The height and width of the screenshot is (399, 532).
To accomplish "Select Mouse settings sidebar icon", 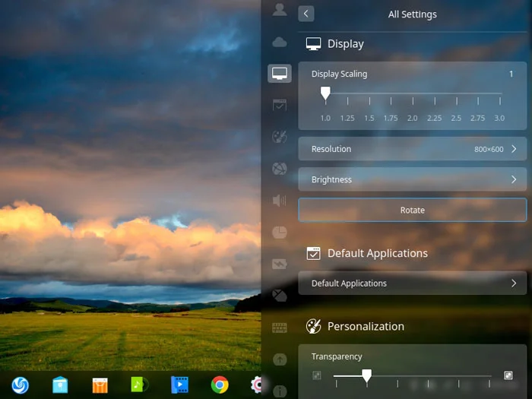I will 280,295.
